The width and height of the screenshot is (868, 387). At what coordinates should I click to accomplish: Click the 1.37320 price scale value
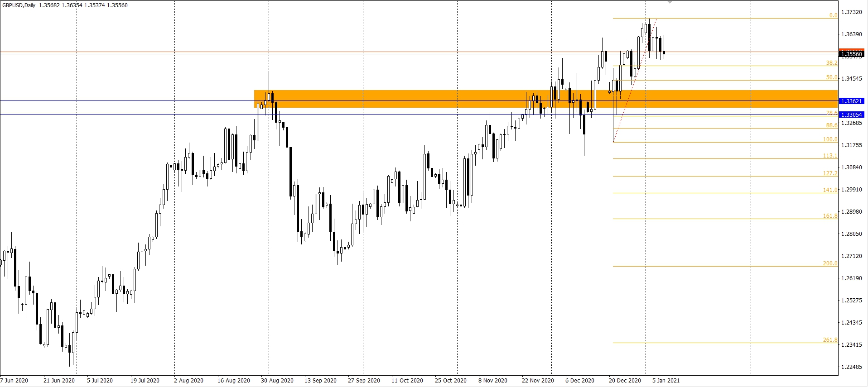pyautogui.click(x=851, y=12)
